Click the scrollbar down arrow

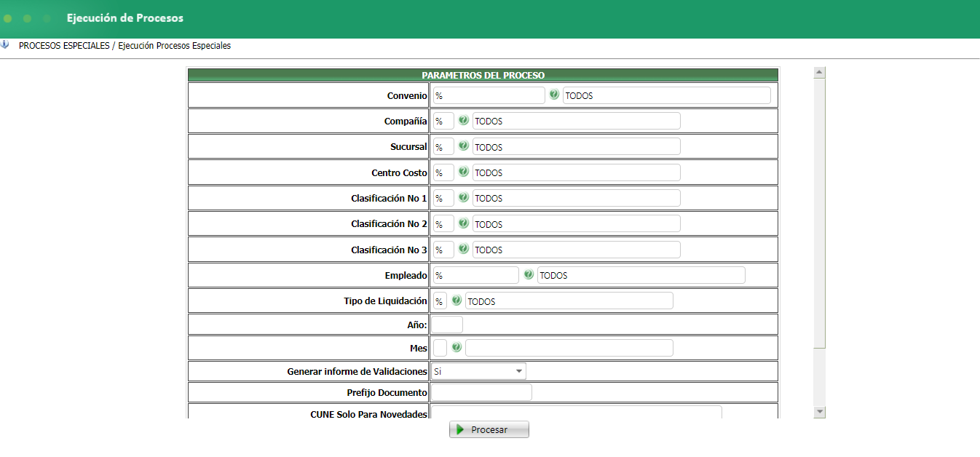(820, 412)
